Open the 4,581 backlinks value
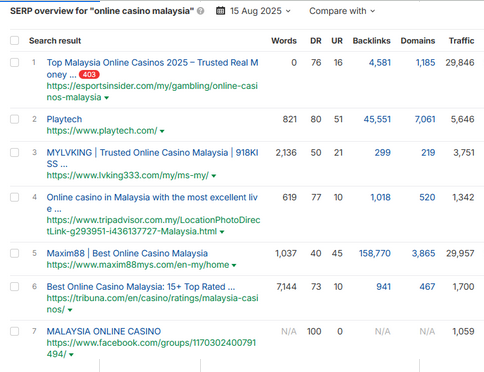This screenshot has height=372, width=484. (x=380, y=63)
